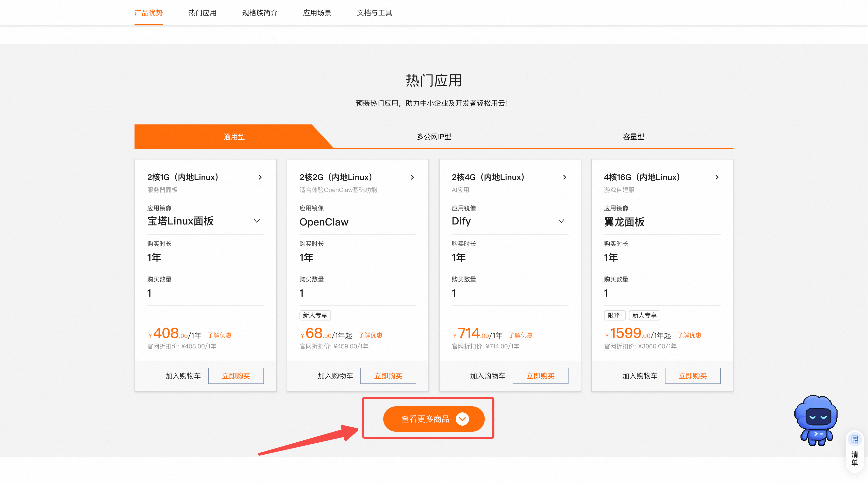This screenshot has height=483, width=868.
Task: Click the 新人专享 tag on 4核16G card
Action: click(644, 315)
